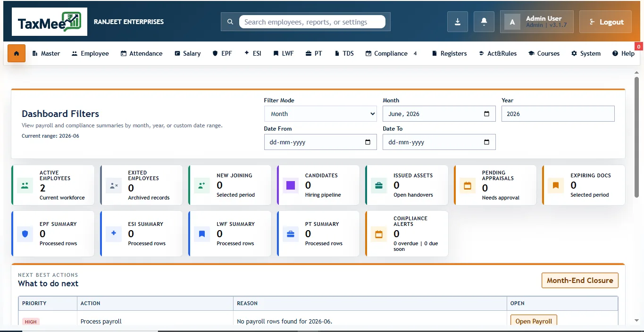Open calendar picker in Date To field
The height and width of the screenshot is (332, 644).
point(487,142)
